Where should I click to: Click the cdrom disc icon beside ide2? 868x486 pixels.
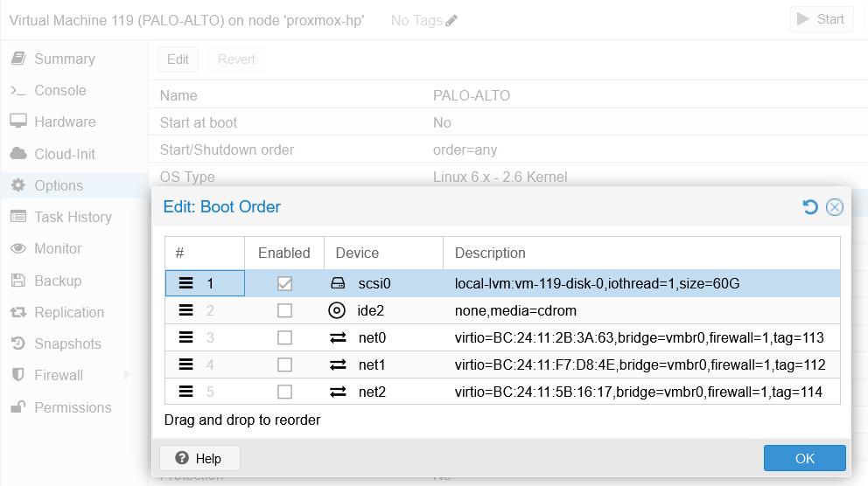[337, 310]
